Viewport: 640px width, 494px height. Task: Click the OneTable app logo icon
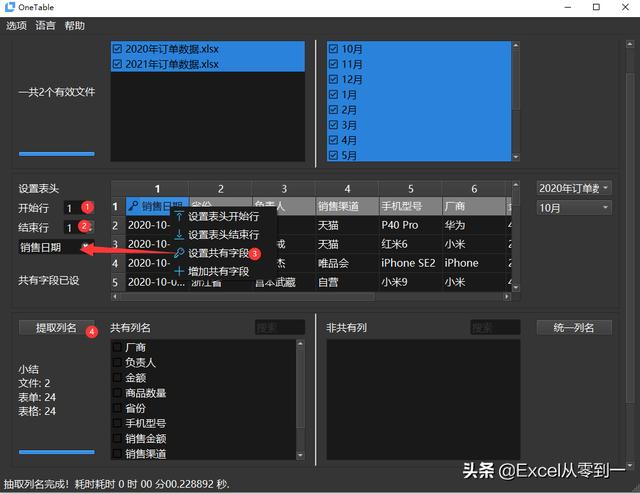click(x=10, y=8)
